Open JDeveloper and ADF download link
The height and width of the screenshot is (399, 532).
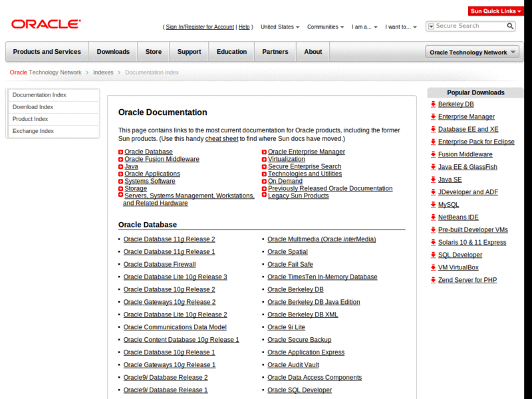click(468, 192)
